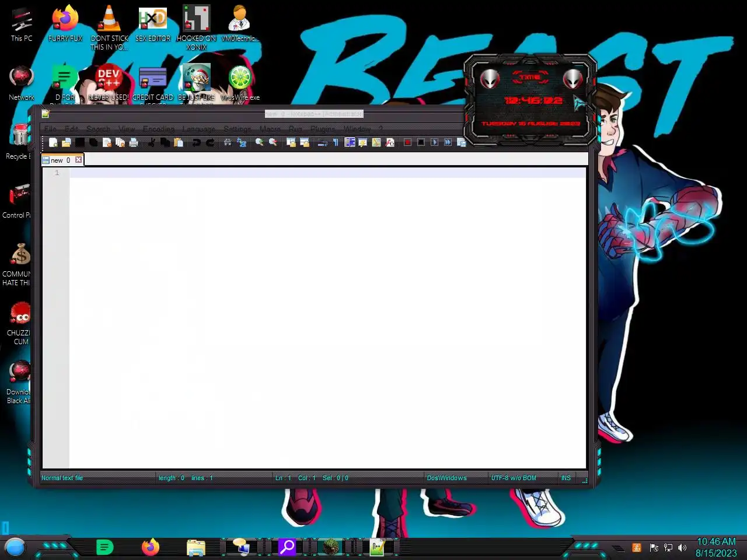Open the Plugins menu
This screenshot has height=560, width=747.
click(x=323, y=129)
